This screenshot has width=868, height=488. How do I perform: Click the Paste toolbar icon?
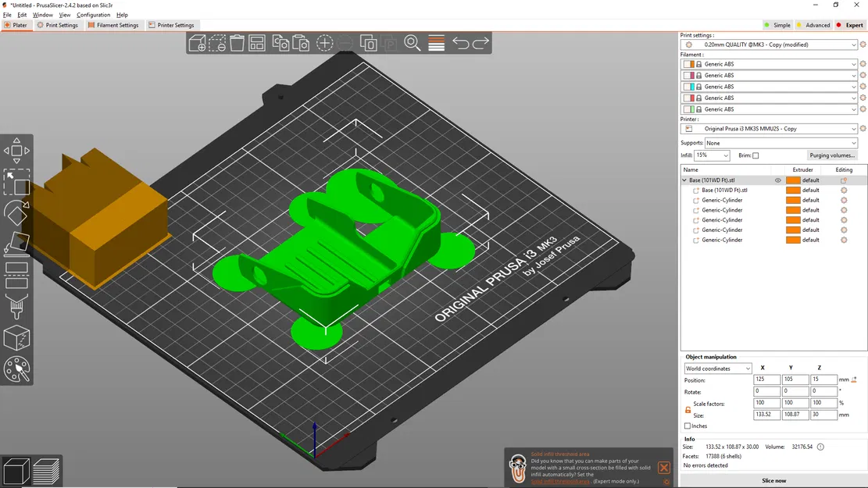tap(301, 43)
